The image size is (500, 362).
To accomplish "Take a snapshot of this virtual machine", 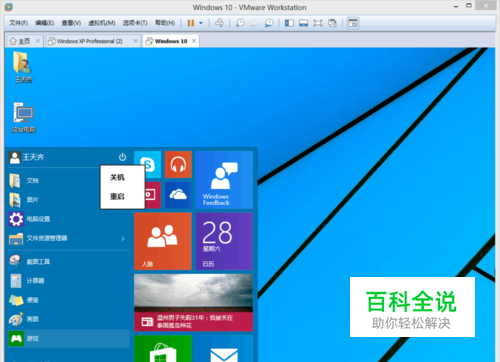I will 240,23.
